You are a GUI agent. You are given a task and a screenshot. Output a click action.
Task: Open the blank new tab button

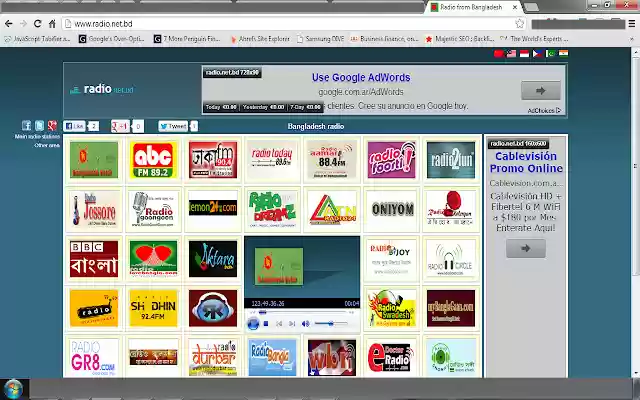click(531, 7)
